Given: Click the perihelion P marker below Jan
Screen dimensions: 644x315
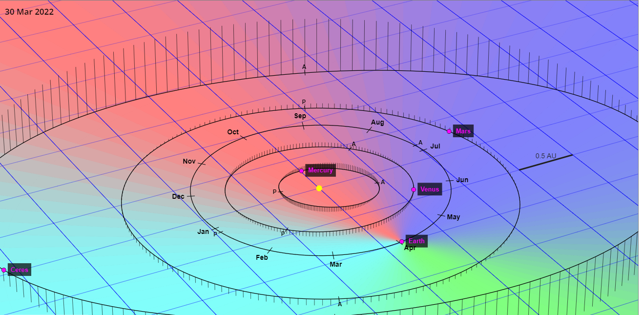Looking at the screenshot, I should click(x=215, y=234).
